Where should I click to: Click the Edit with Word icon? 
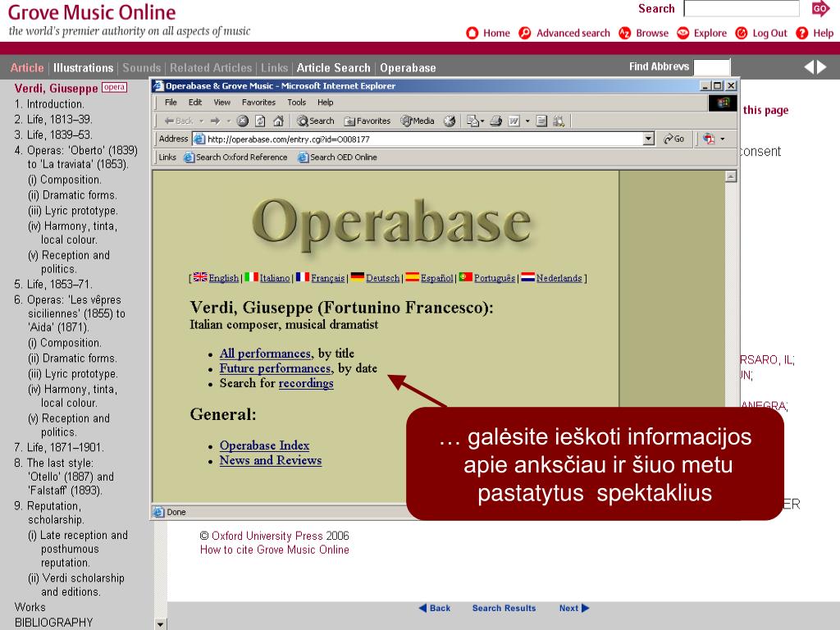point(514,121)
